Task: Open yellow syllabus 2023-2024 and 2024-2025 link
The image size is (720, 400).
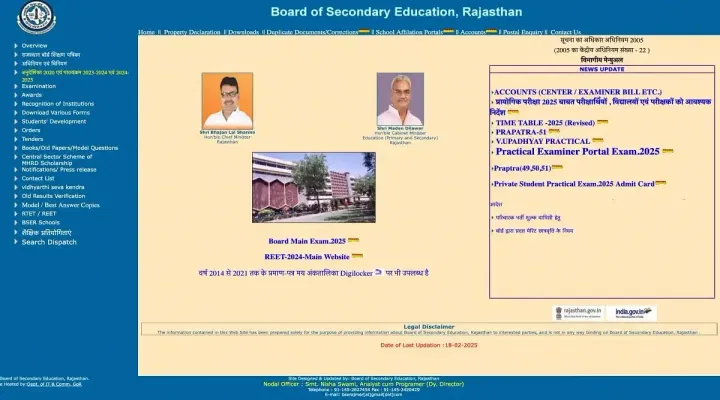Action: pyautogui.click(x=75, y=76)
